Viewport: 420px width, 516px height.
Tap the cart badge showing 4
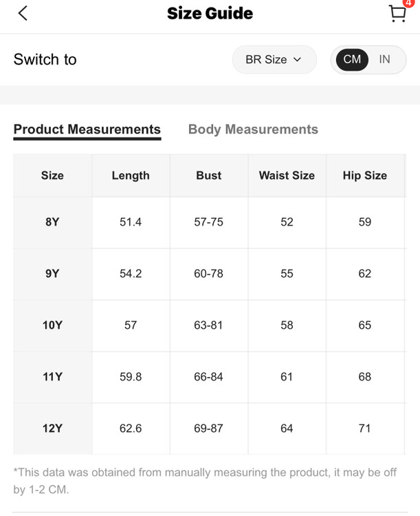click(408, 3)
